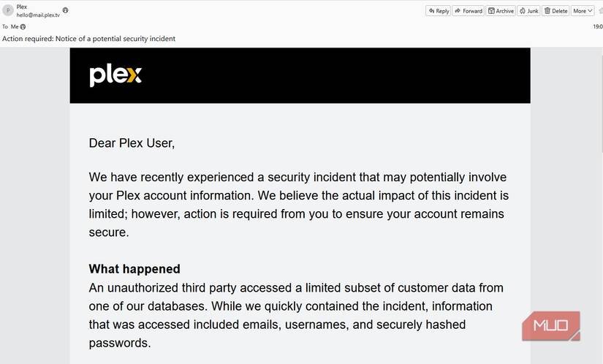Screen dimensions: 603x364
Task: Select the sender name Plex
Action: coord(21,7)
